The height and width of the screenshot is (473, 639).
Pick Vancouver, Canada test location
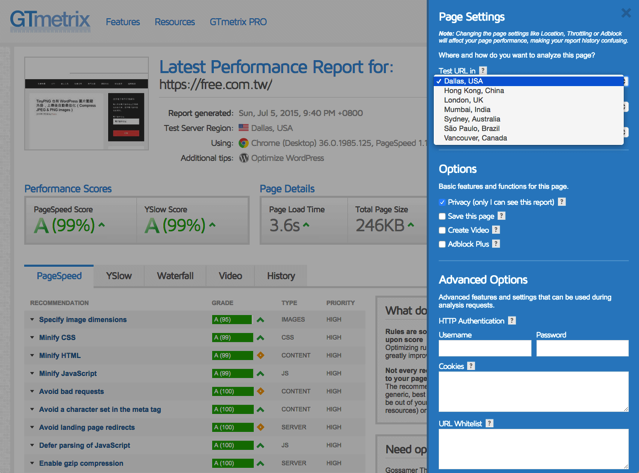click(x=475, y=138)
